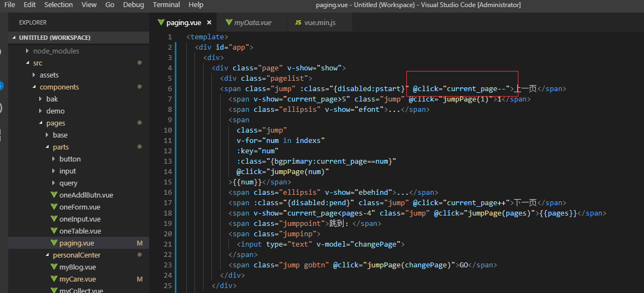Click the Vue icon on myData.vue tab
This screenshot has height=293, width=644.
tap(228, 22)
